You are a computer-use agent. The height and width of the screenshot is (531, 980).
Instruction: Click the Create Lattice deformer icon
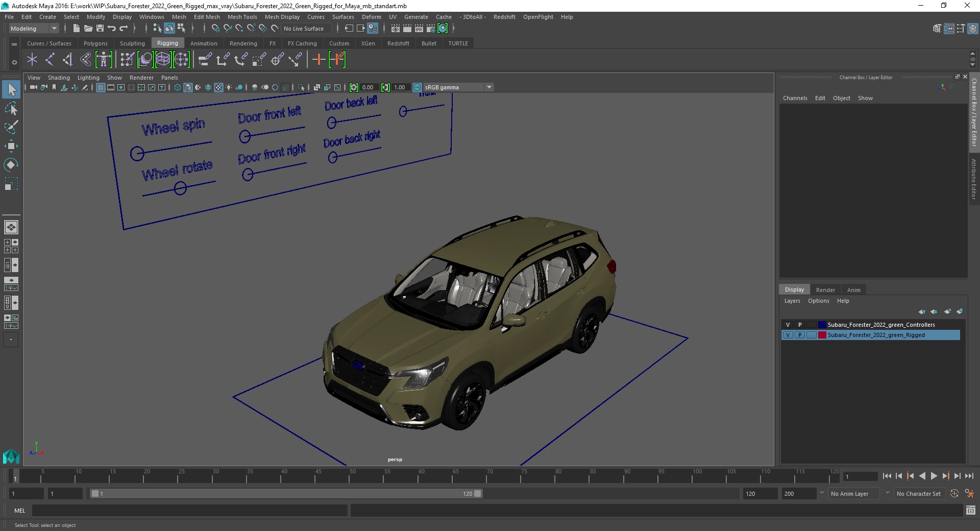coord(163,60)
